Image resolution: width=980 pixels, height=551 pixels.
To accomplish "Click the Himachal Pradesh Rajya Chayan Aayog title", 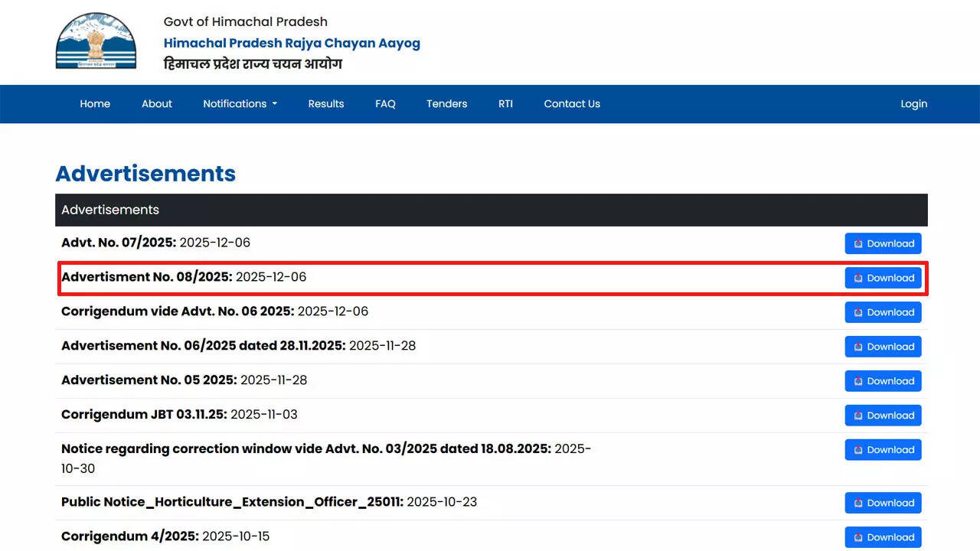I will click(292, 43).
